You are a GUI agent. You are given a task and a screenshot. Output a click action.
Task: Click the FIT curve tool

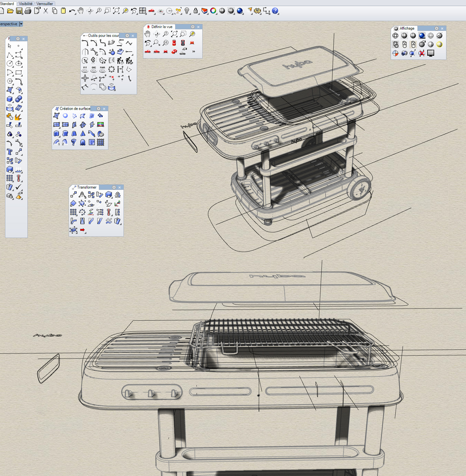click(x=85, y=69)
